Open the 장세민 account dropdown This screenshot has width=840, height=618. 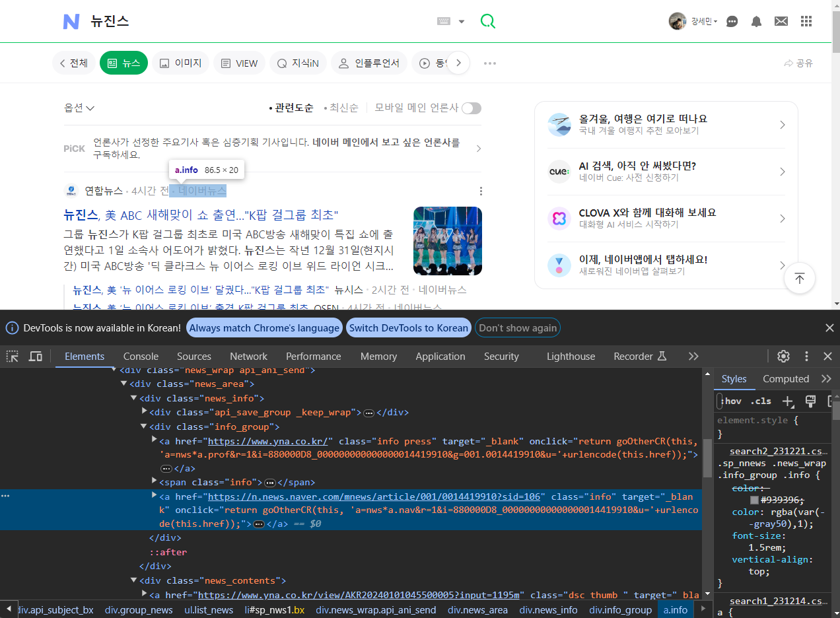coord(704,22)
